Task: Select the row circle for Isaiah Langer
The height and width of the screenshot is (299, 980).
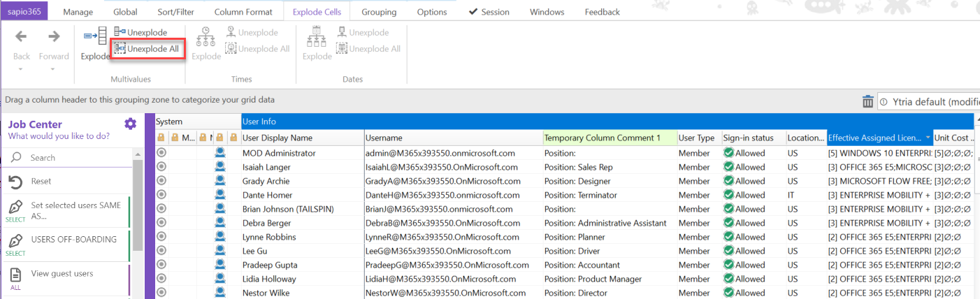Action: click(161, 167)
